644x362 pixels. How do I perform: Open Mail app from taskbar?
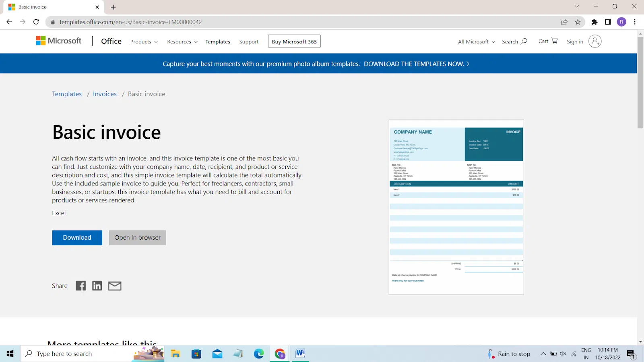(217, 354)
